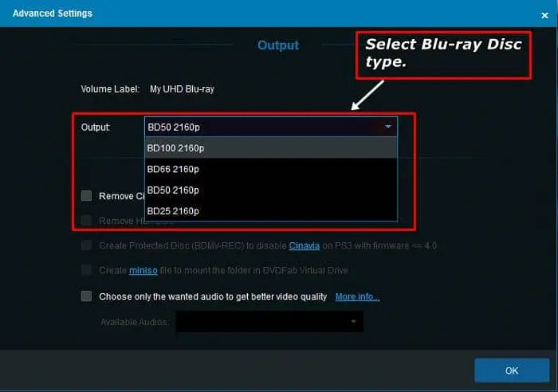Check Choose only the wanted audio
The image size is (558, 392).
86,296
